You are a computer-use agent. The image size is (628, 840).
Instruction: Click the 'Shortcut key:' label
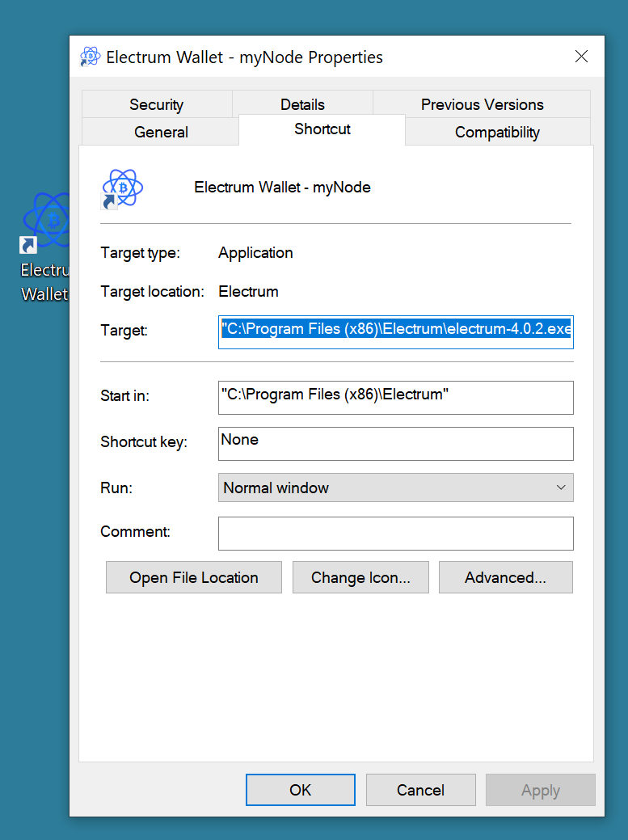144,442
